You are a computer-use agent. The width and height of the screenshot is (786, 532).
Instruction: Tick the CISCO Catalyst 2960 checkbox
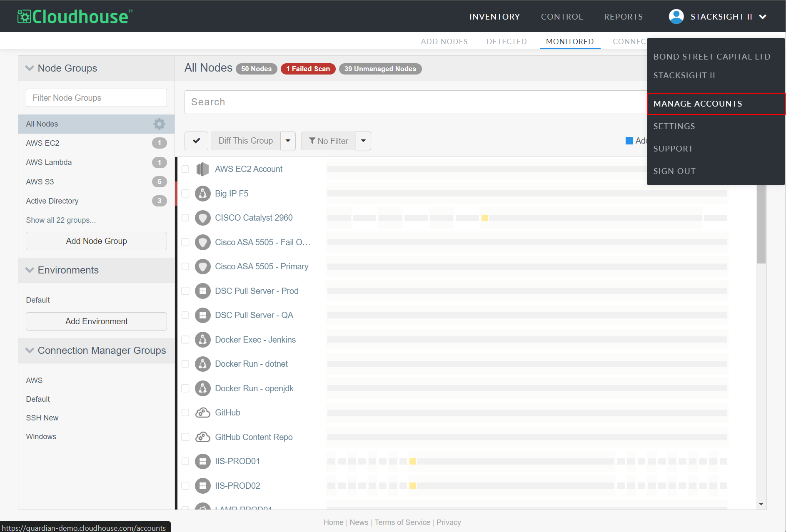pos(185,218)
